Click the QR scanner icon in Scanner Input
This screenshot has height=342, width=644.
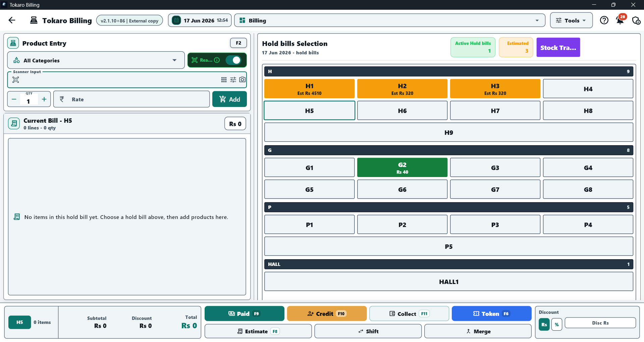pos(16,80)
